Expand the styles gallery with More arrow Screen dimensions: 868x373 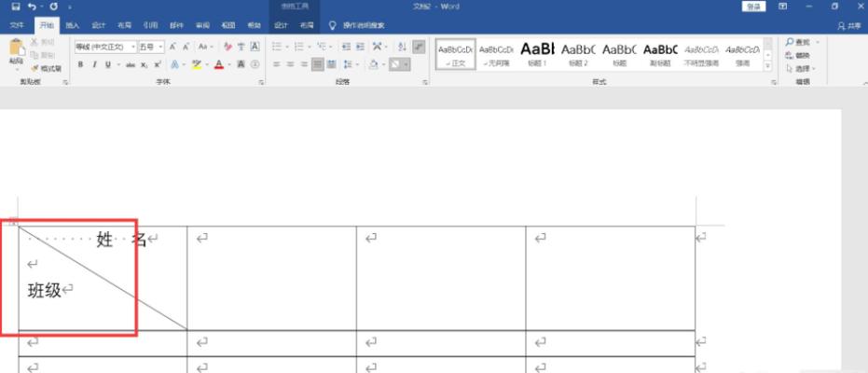[x=768, y=66]
